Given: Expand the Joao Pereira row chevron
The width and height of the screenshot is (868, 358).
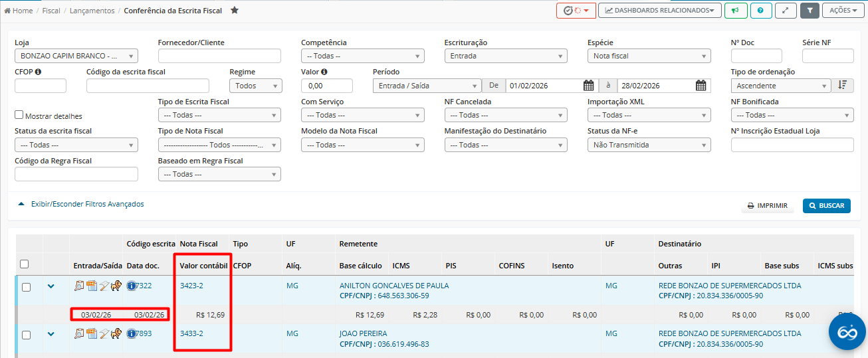Looking at the screenshot, I should click(x=51, y=334).
